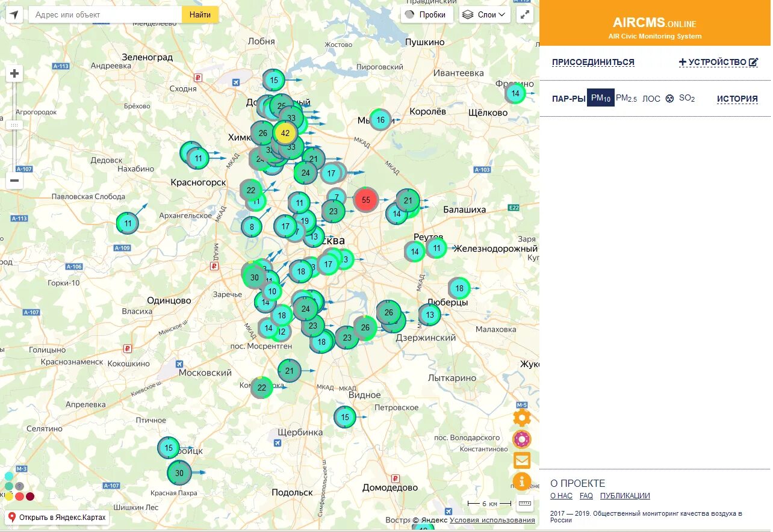Select the PM2.5 parameter tab
The width and height of the screenshot is (773, 532).
point(626,98)
